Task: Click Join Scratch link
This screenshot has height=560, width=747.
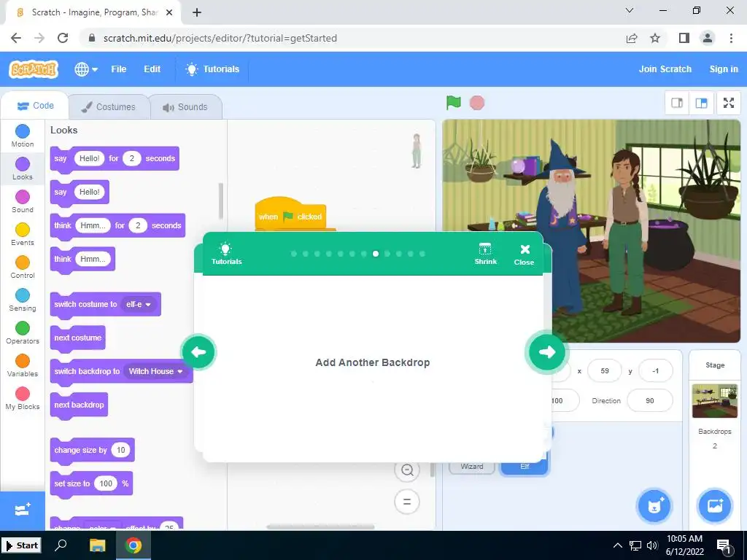Action: coord(665,69)
